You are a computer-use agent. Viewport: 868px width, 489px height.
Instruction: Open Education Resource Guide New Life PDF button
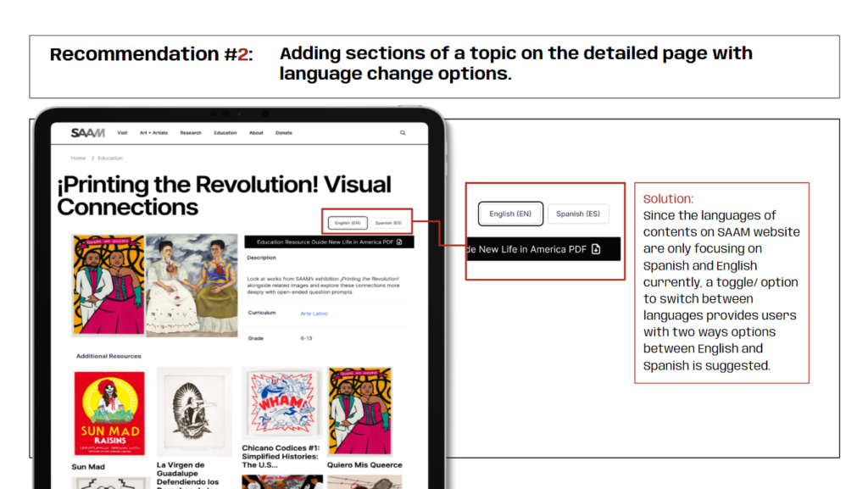329,242
